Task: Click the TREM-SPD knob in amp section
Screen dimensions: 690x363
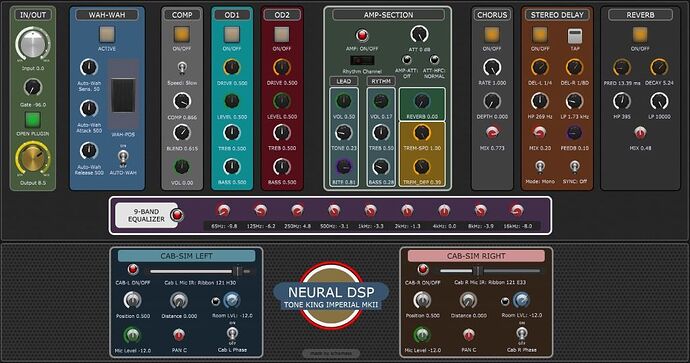Action: pos(422,133)
